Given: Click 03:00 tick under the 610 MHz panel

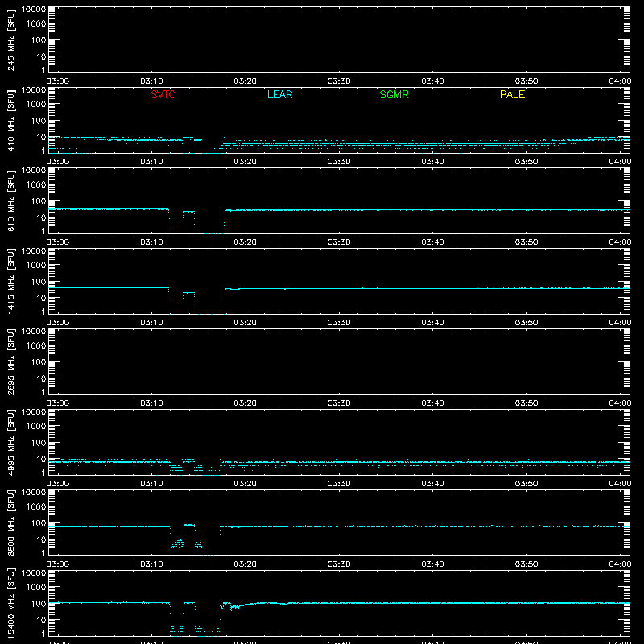Looking at the screenshot, I should (58, 242).
